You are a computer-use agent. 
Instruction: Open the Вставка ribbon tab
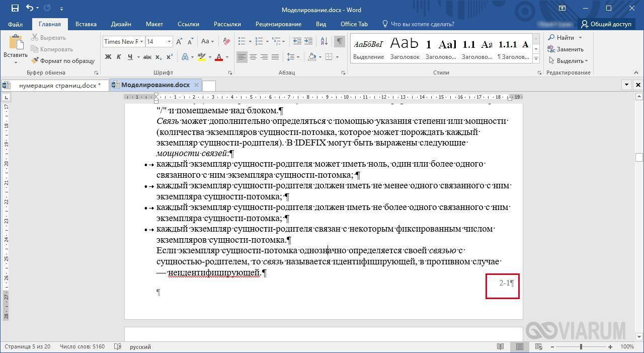[86, 24]
